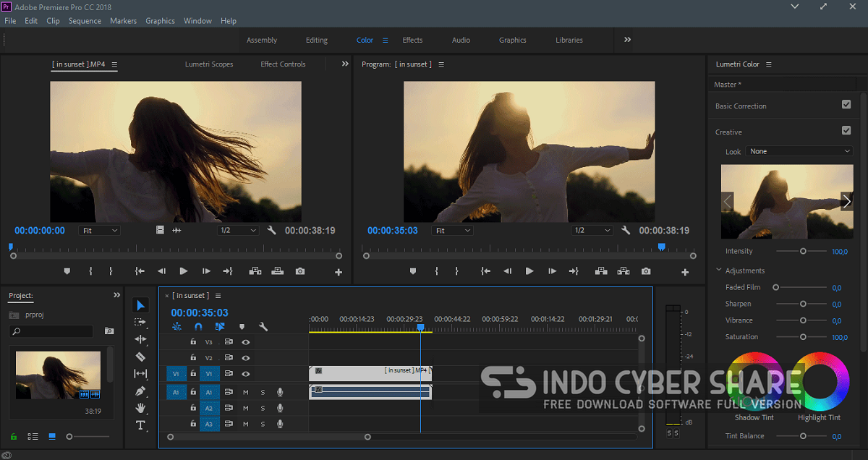Open the Effect Controls tab

pyautogui.click(x=283, y=64)
